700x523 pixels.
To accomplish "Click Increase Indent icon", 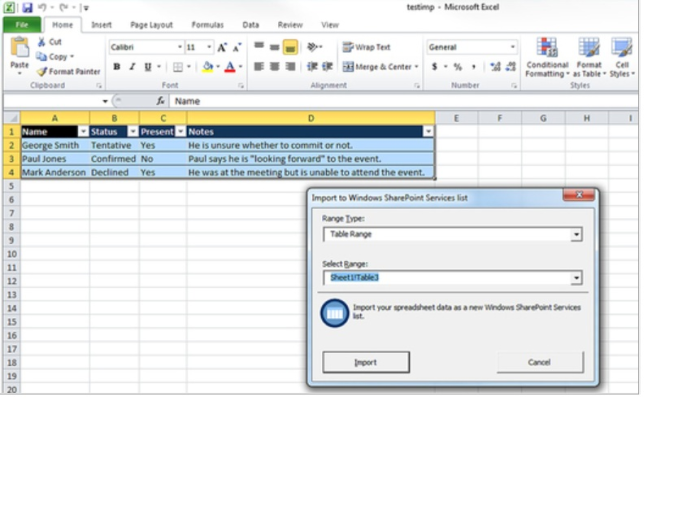I will pyautogui.click(x=327, y=66).
